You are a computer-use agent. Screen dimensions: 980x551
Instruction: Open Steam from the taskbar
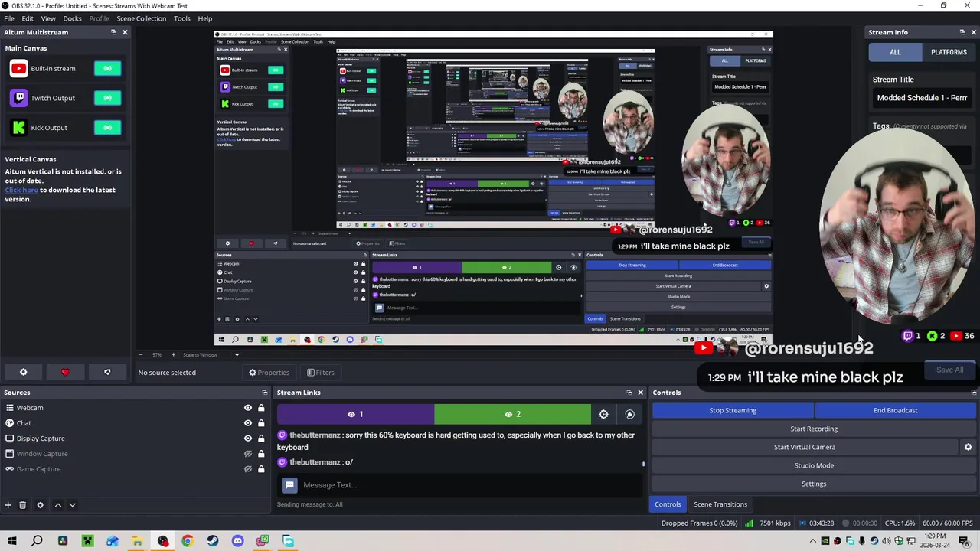coord(213,541)
